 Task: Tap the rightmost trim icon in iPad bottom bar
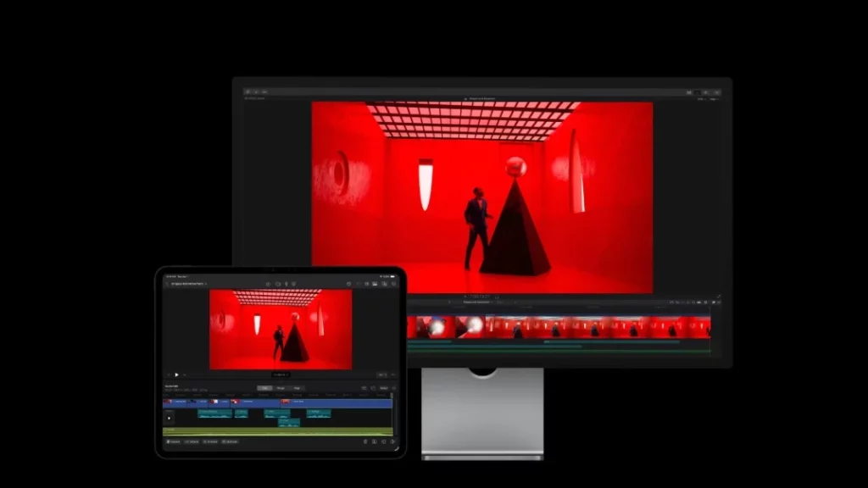[393, 441]
